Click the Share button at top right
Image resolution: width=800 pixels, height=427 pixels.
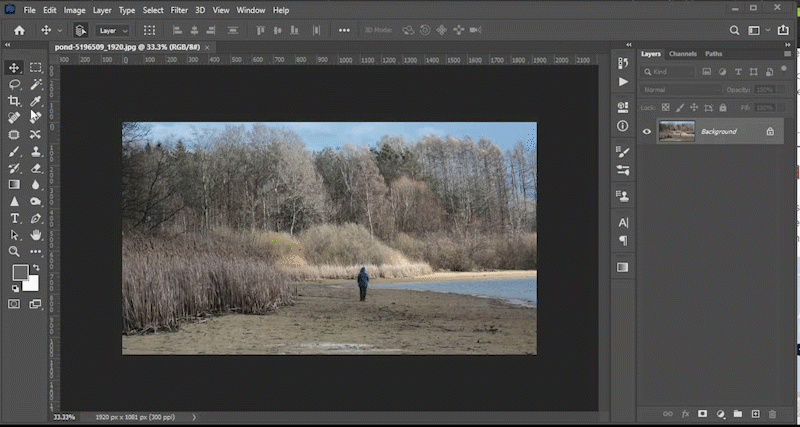782,30
